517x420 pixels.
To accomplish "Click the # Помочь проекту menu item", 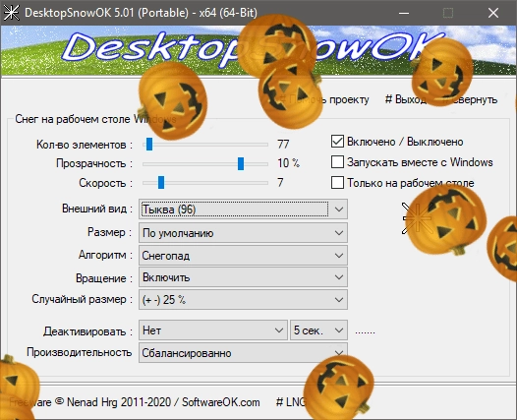I will coord(324,99).
